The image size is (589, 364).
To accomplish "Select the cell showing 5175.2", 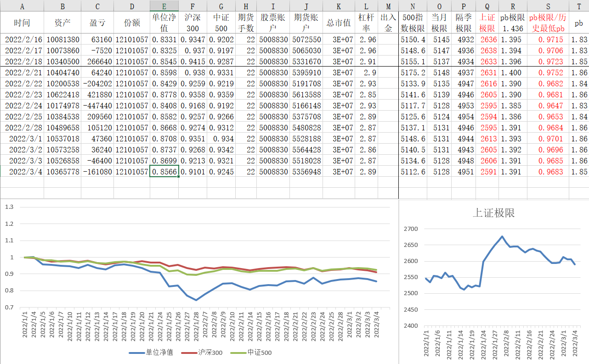I will [x=413, y=73].
